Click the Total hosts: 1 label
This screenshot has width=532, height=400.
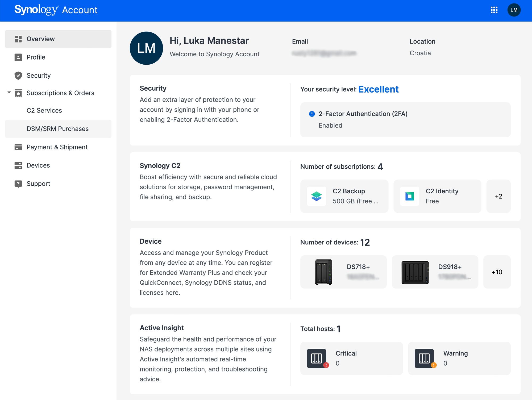[320, 329]
